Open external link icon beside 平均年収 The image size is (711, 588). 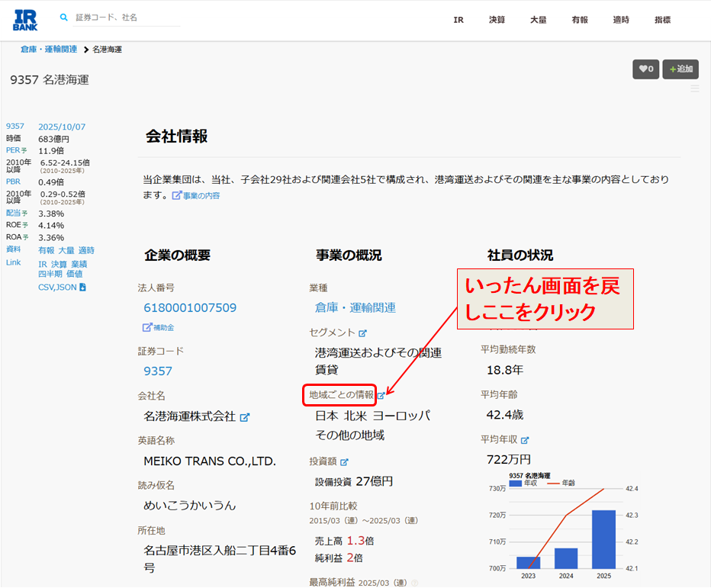[x=525, y=440]
